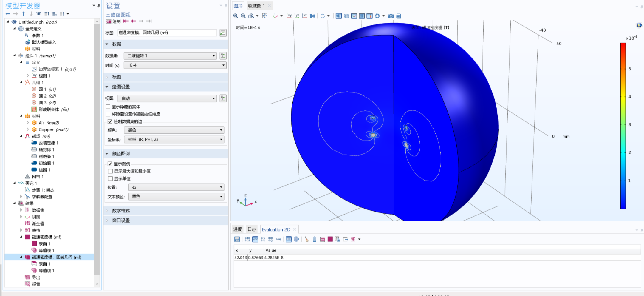644x296 pixels.
Task: Toggle the color legend display button
Action: [x=369, y=16]
